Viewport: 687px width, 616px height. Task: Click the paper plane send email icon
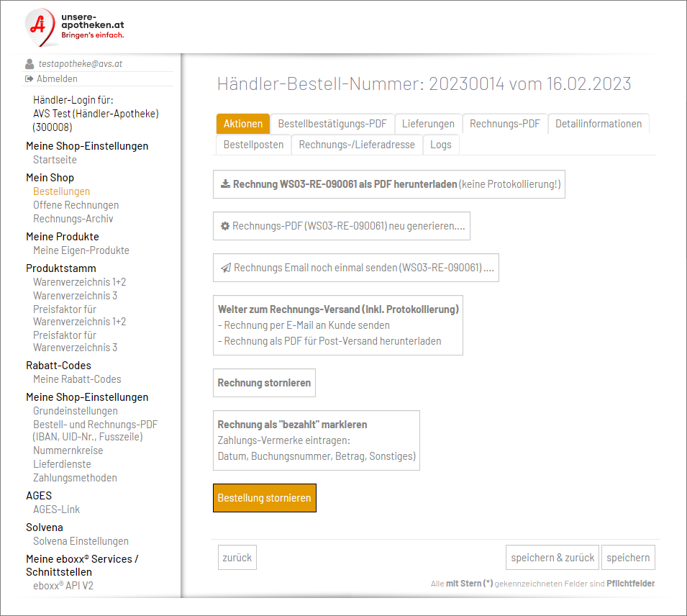point(225,268)
